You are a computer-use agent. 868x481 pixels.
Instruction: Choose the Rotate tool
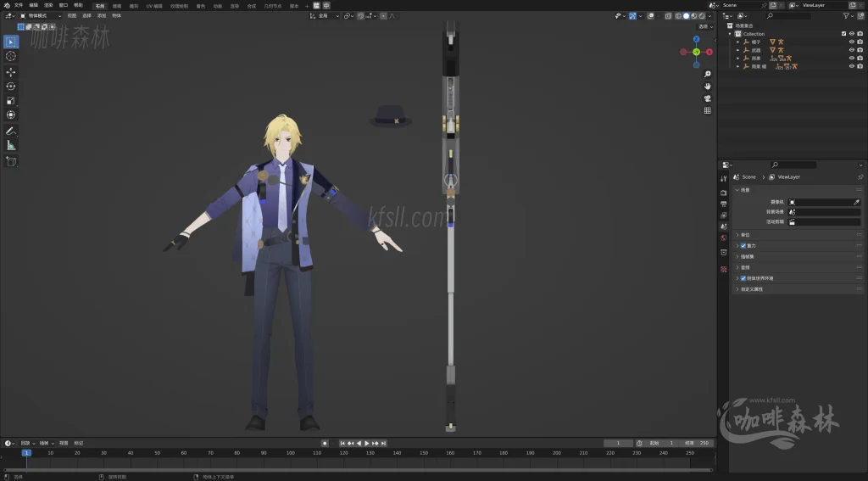[x=10, y=86]
